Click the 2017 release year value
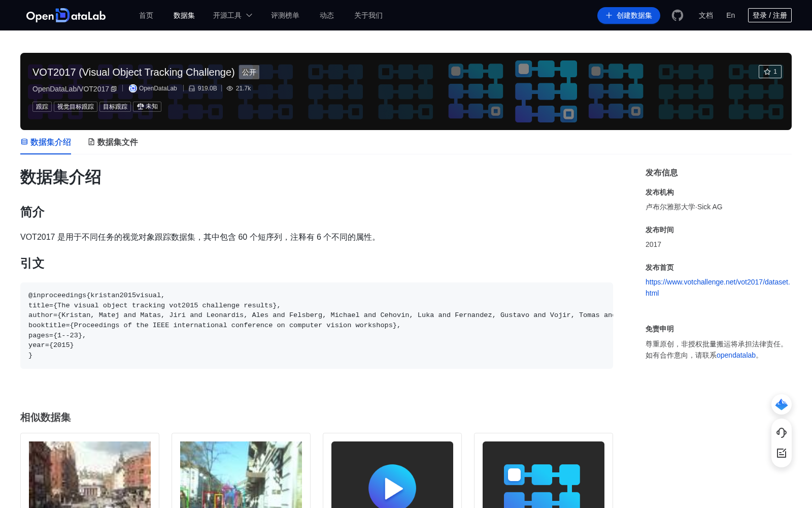This screenshot has height=508, width=812. [x=653, y=244]
